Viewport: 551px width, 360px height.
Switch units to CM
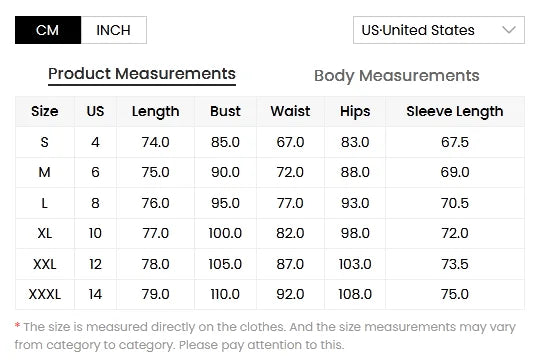coord(48,30)
